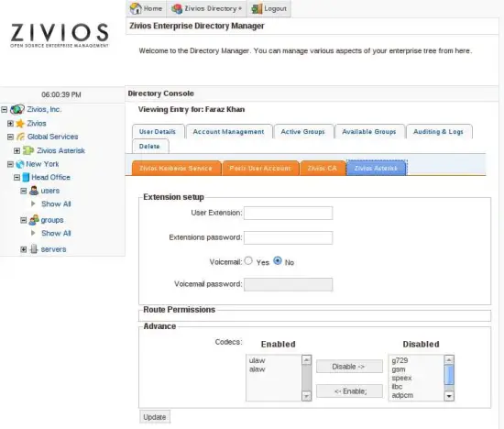504x429 pixels.
Task: Click the <- Enable button
Action: click(349, 391)
